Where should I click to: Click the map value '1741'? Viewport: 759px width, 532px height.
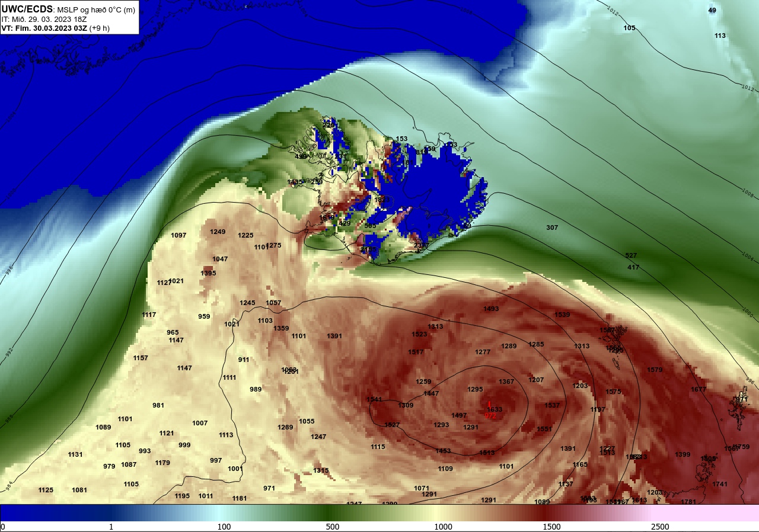(720, 484)
